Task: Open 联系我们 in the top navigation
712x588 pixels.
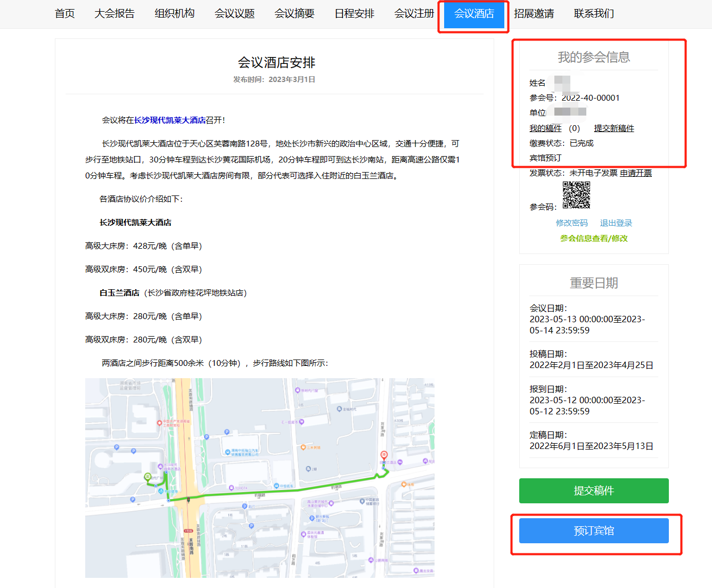Action: click(x=594, y=14)
